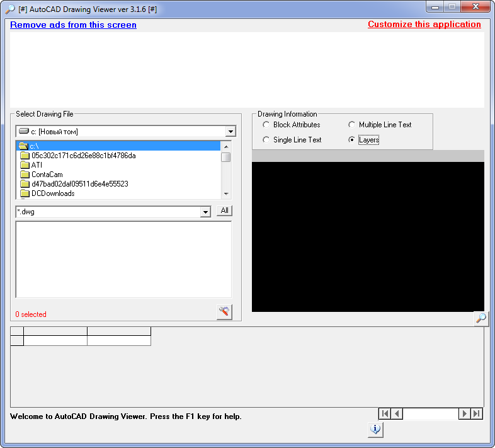Go to previous record navigation arrow
495x448 pixels.
(397, 413)
